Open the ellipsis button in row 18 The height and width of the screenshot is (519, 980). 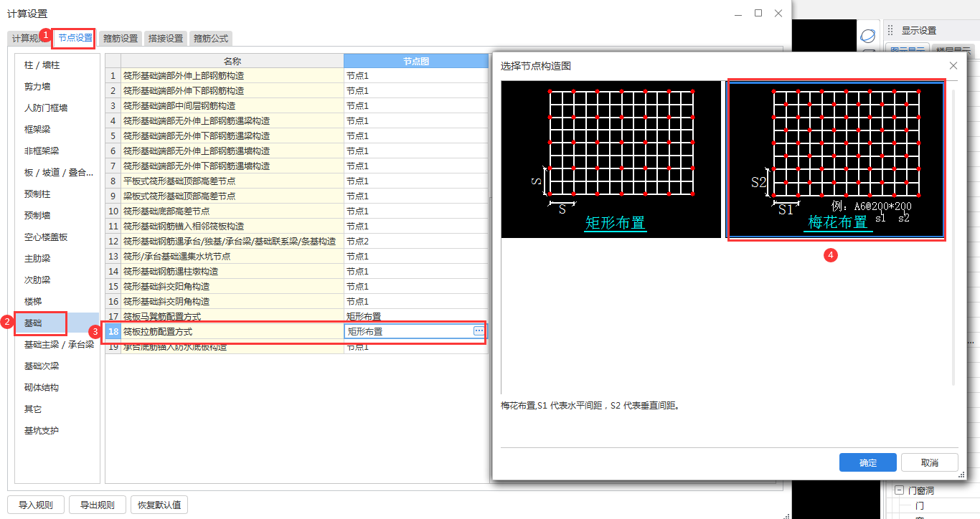[479, 331]
